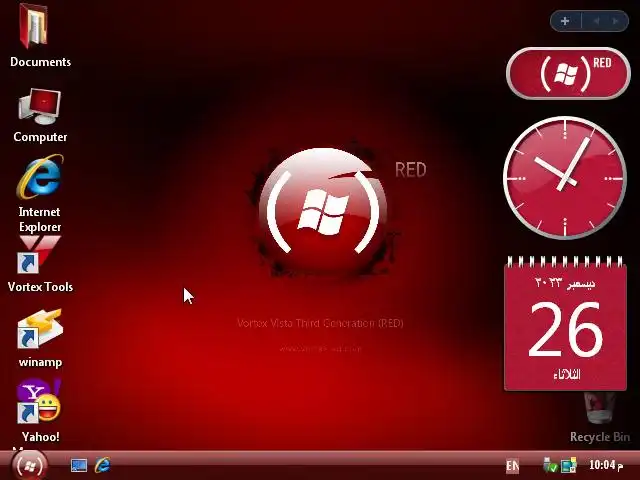The height and width of the screenshot is (480, 640).
Task: Select the Vortex Tools label text
Action: click(40, 287)
